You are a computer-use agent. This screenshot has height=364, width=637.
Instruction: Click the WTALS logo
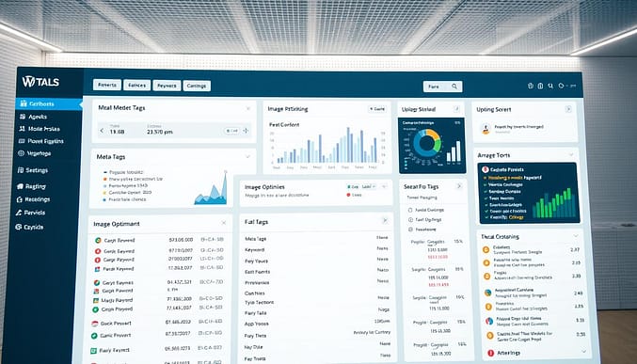pos(40,82)
